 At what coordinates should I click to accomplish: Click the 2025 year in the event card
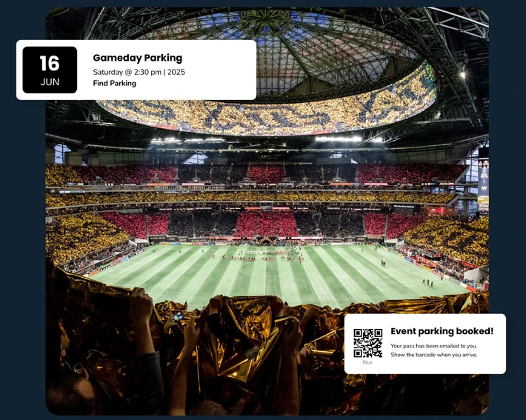(x=176, y=72)
